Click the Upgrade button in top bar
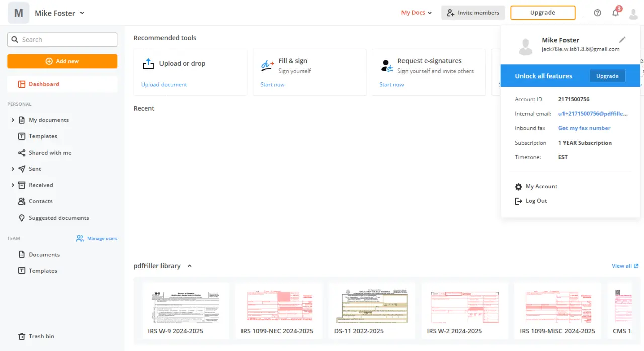Image resolution: width=644 pixels, height=351 pixels. point(543,13)
